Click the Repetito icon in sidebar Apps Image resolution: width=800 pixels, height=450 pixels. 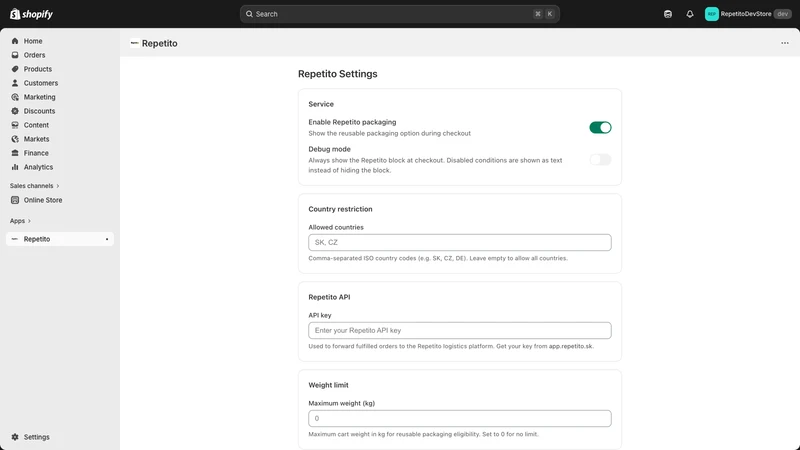(15, 239)
